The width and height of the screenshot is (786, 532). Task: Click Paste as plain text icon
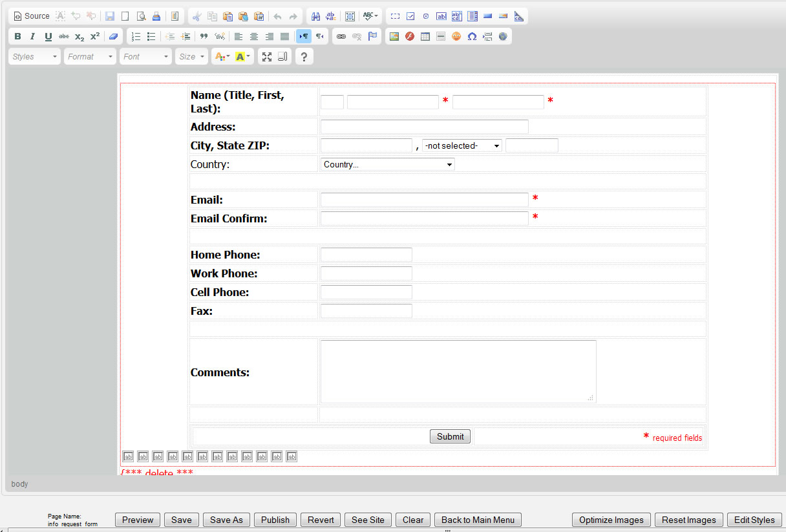pyautogui.click(x=243, y=16)
